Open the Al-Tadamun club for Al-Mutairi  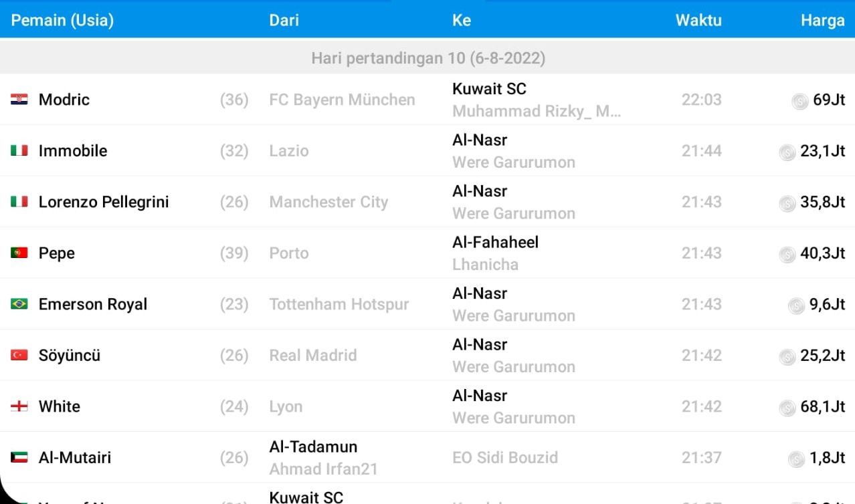(313, 447)
